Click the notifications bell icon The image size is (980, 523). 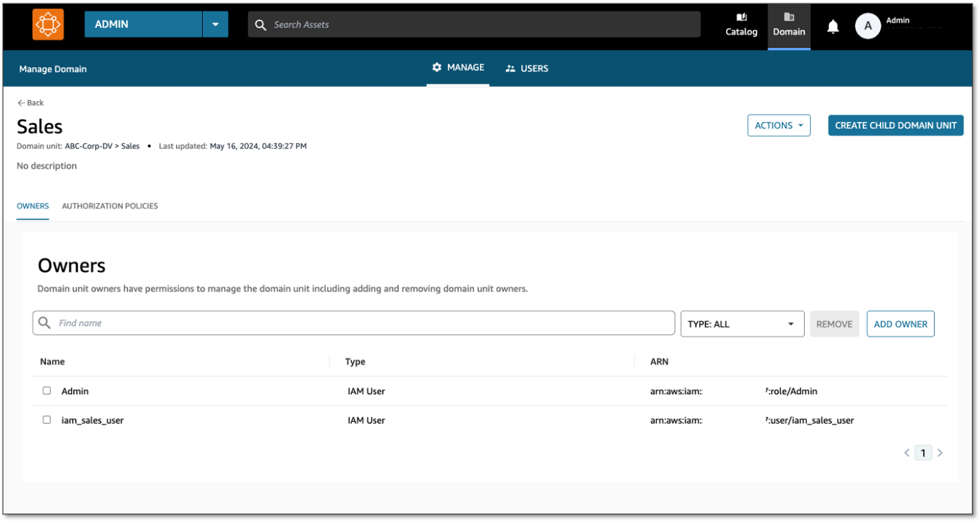pyautogui.click(x=833, y=27)
